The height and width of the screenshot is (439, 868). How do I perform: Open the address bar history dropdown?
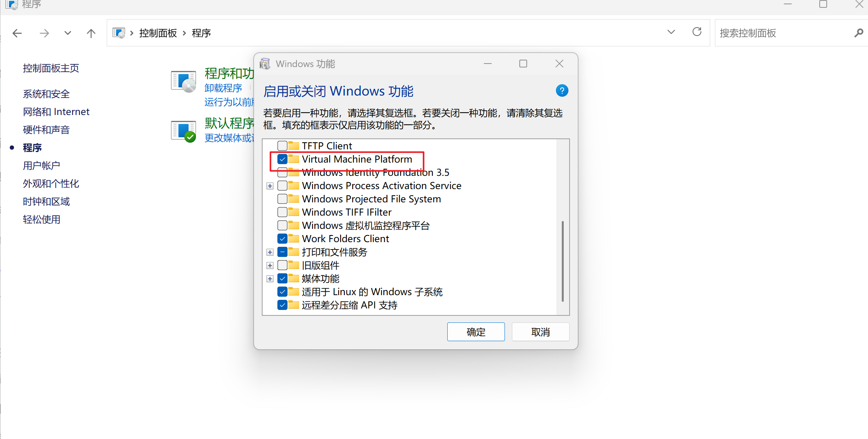tap(671, 32)
